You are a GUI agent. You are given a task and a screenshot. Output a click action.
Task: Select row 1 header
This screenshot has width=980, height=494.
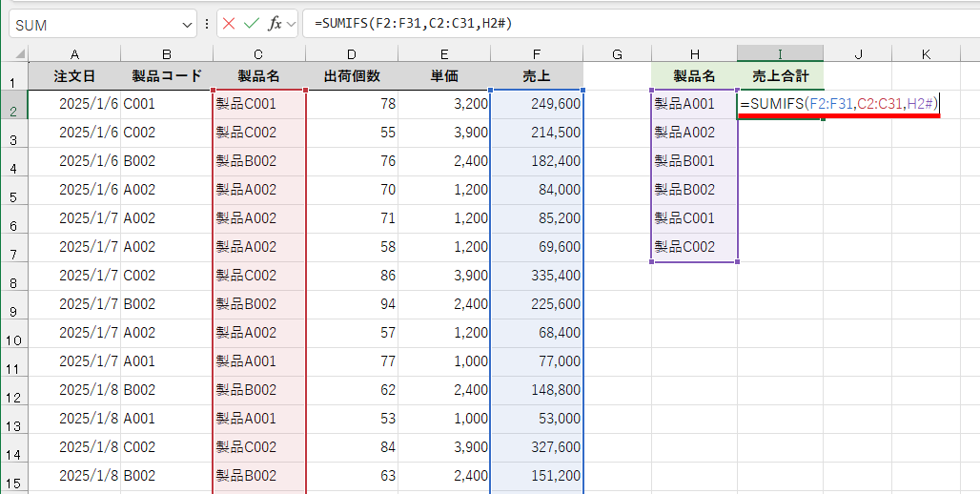[14, 76]
